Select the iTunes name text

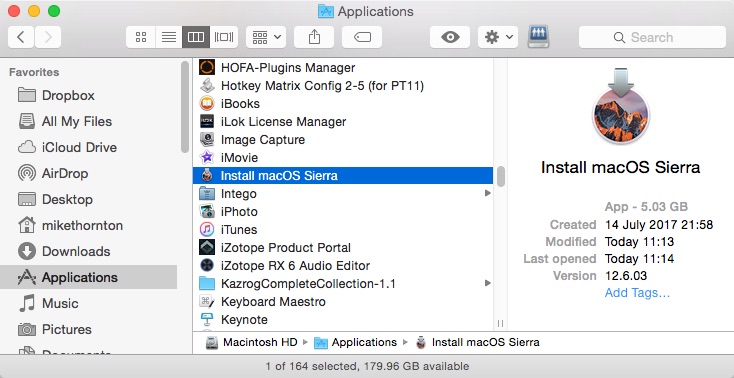click(239, 230)
